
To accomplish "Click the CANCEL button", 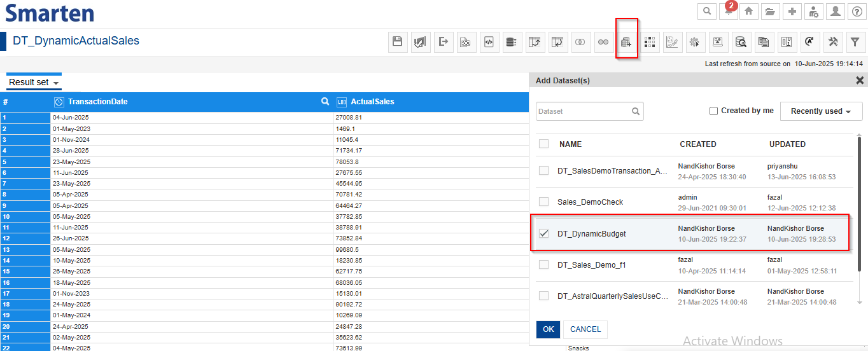I will (585, 329).
